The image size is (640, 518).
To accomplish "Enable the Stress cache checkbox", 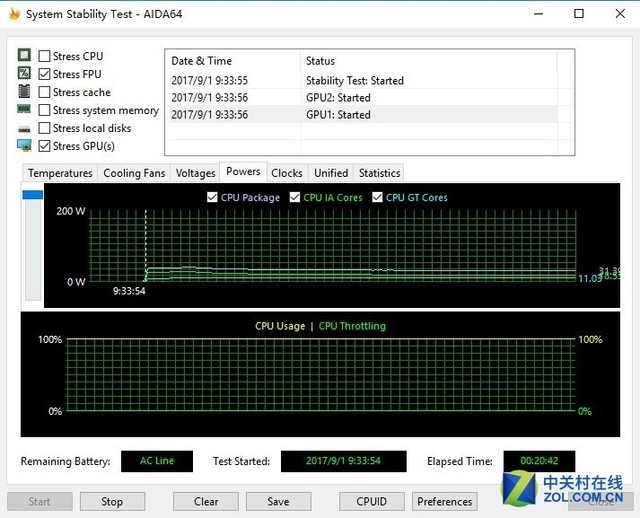I will point(44,92).
